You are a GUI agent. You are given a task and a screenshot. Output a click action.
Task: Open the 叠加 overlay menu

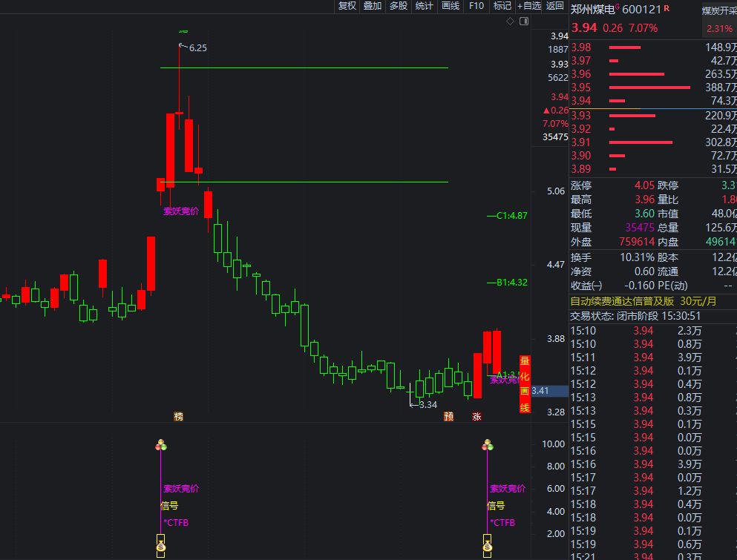click(373, 6)
